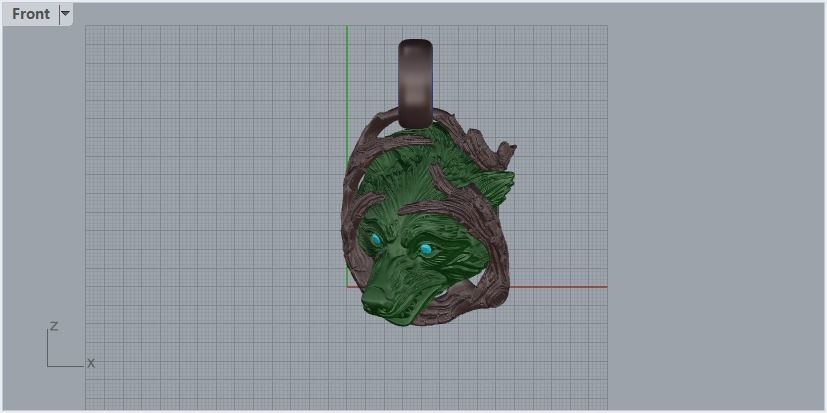The image size is (827, 413).
Task: Select the bail ring atop the pendant
Action: click(x=416, y=83)
